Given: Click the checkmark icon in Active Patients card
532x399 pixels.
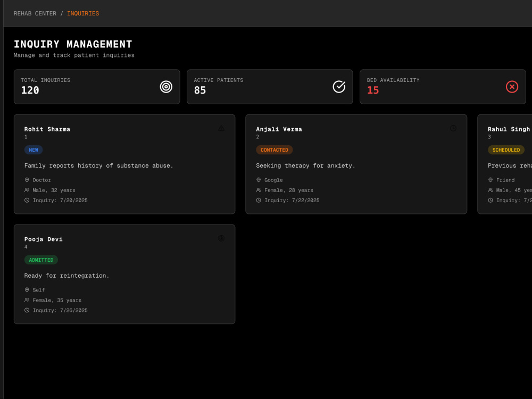Looking at the screenshot, I should pyautogui.click(x=339, y=87).
